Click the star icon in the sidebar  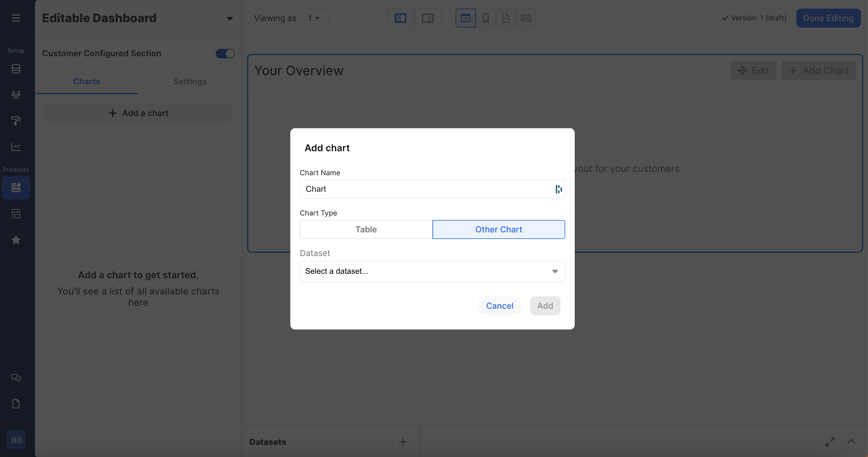click(16, 240)
